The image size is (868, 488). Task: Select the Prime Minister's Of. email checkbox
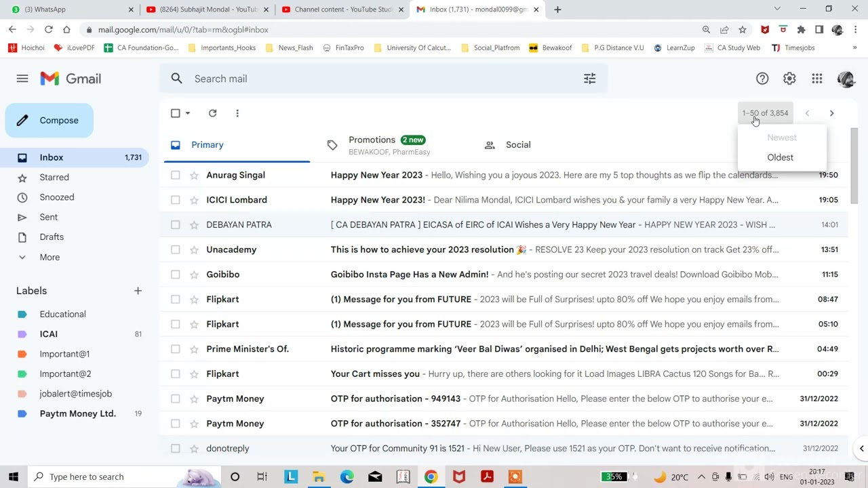176,349
